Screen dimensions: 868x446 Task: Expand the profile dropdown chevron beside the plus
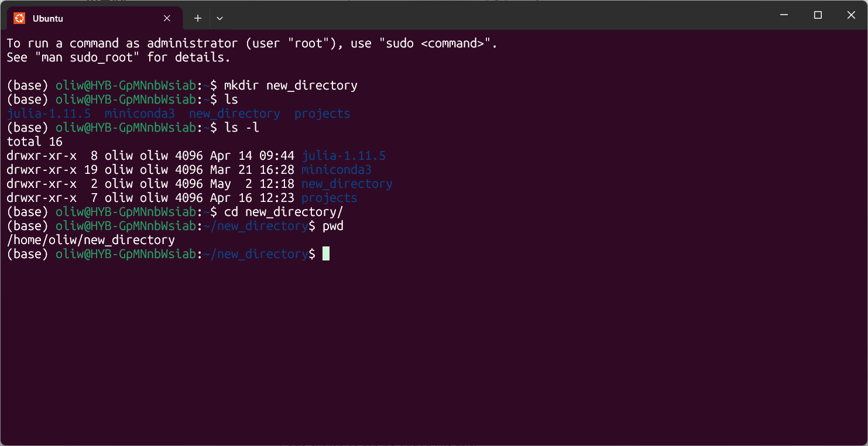[x=219, y=18]
